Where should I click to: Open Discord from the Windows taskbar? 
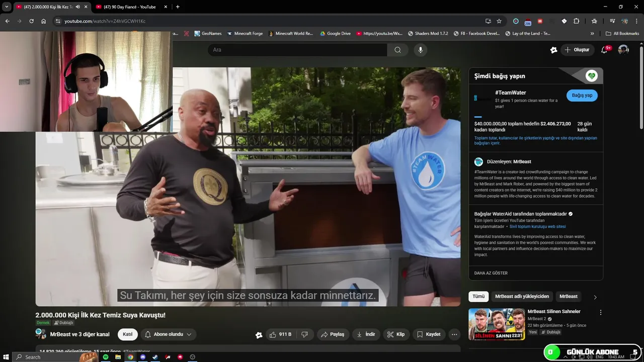click(143, 357)
